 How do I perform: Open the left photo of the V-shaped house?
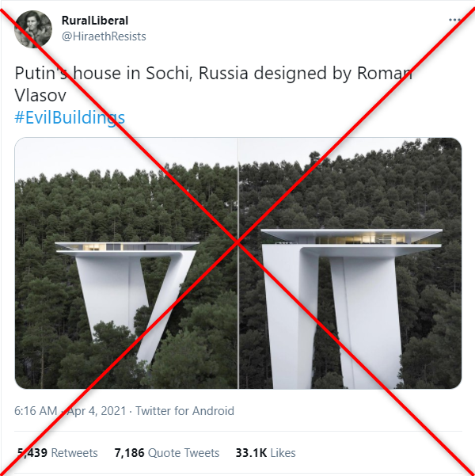(x=126, y=263)
